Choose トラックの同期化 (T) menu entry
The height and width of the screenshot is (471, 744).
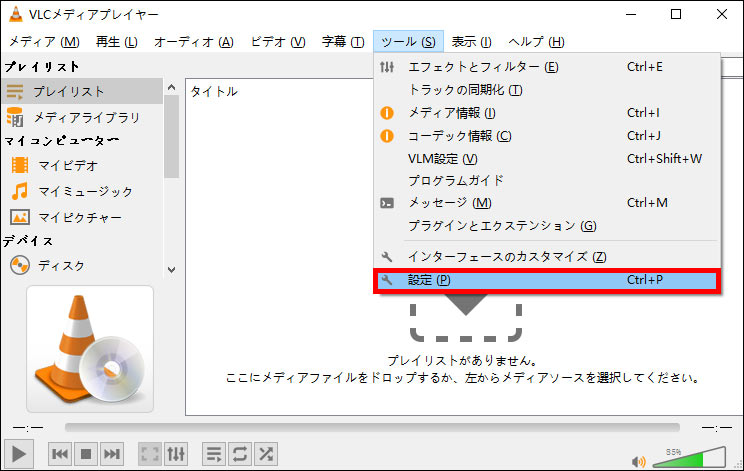pyautogui.click(x=547, y=90)
